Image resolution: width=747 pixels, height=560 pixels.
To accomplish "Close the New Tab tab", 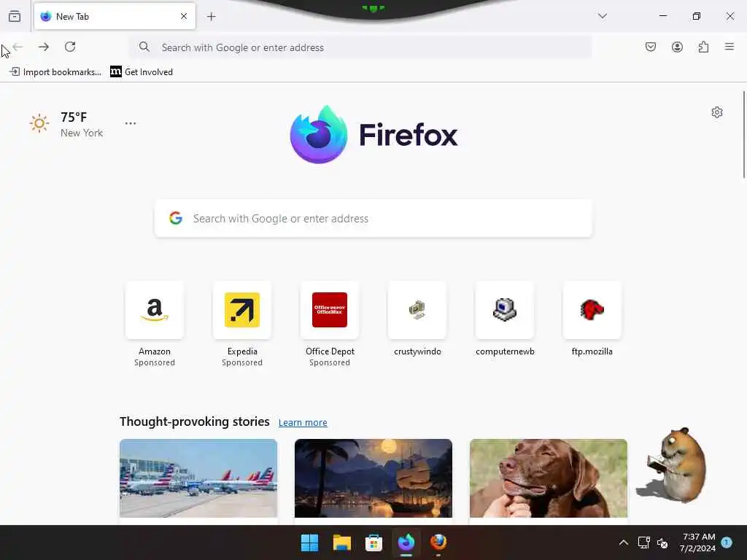I will point(184,16).
